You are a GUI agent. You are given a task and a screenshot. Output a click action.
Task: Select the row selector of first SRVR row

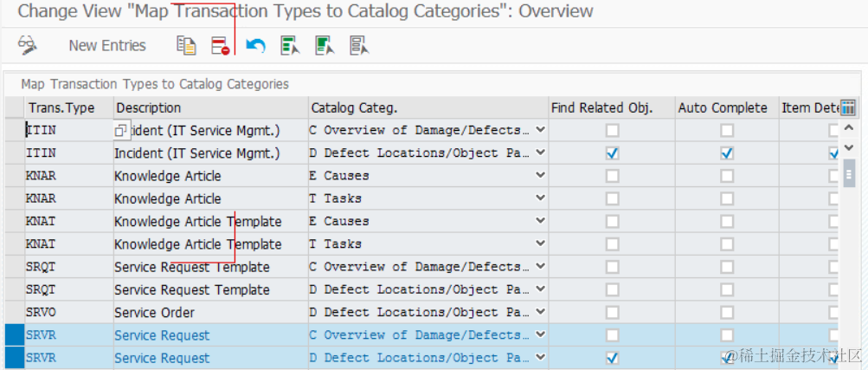[x=15, y=335]
